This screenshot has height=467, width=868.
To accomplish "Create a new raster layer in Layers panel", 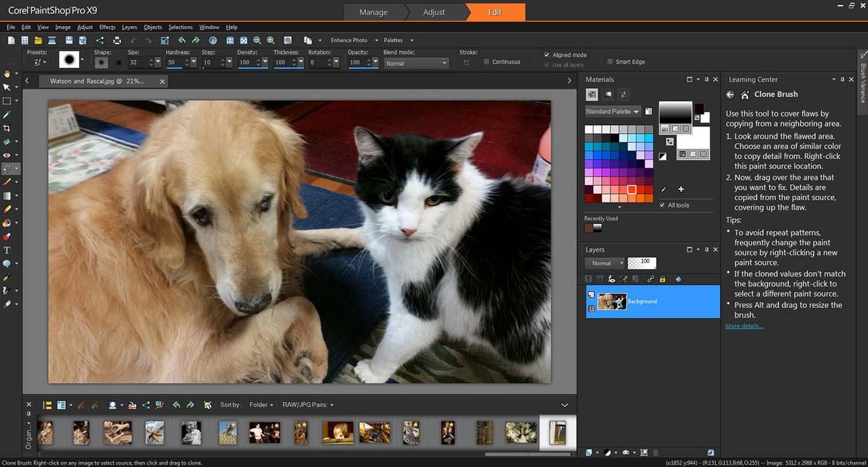I will pyautogui.click(x=587, y=279).
